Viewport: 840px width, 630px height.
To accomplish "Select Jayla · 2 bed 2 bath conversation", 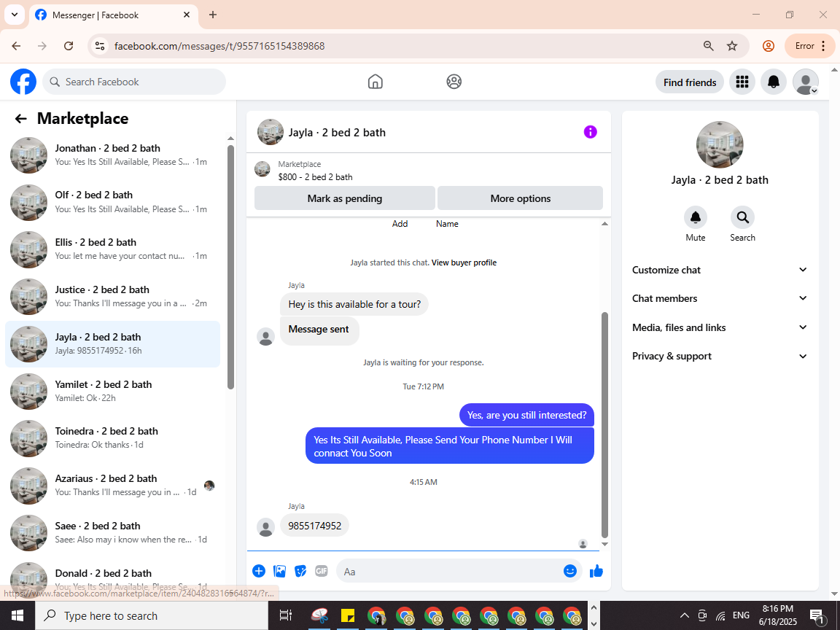I will point(112,344).
